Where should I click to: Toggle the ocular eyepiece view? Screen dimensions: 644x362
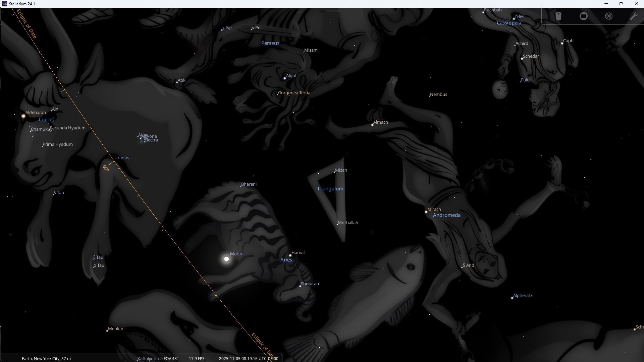click(x=558, y=16)
